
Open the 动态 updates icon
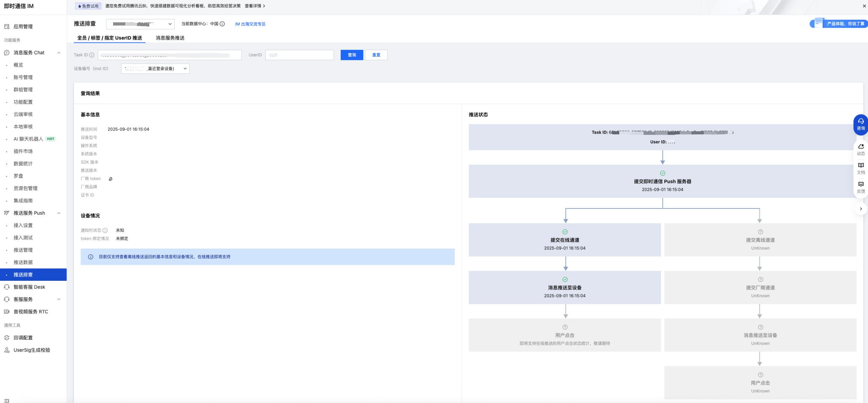click(861, 150)
